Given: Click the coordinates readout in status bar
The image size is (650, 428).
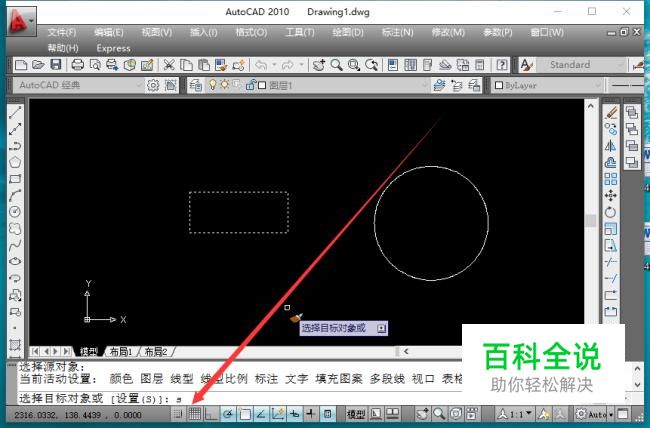Looking at the screenshot, I should pyautogui.click(x=78, y=414).
